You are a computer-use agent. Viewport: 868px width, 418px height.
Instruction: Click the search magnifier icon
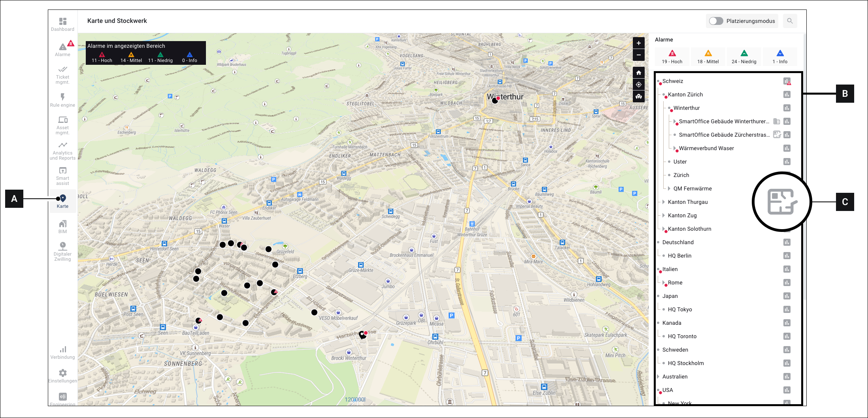790,21
